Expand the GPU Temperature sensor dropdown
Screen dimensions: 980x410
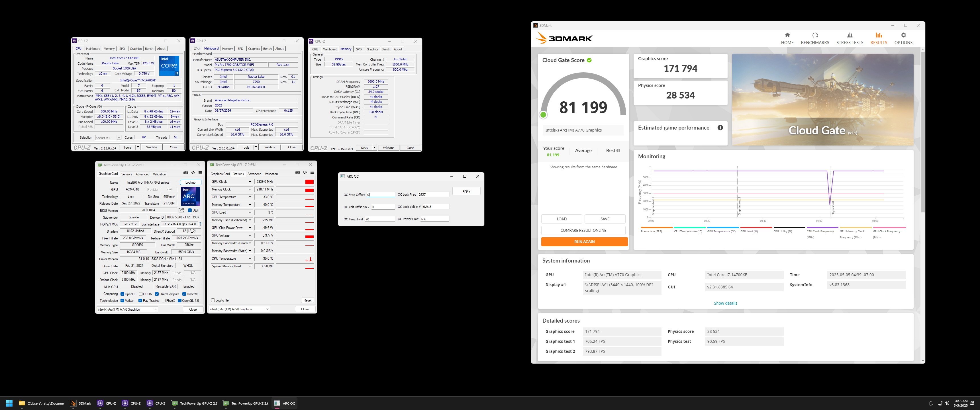pyautogui.click(x=250, y=197)
